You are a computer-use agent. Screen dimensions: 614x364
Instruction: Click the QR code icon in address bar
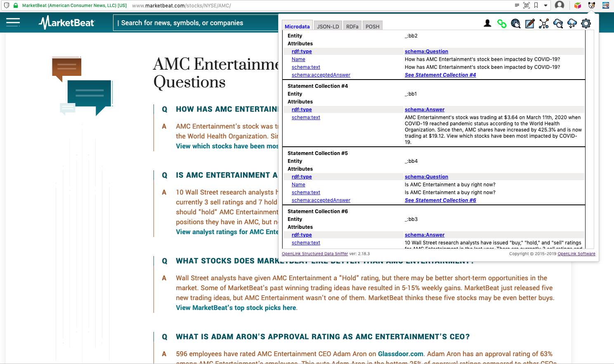pos(527,5)
